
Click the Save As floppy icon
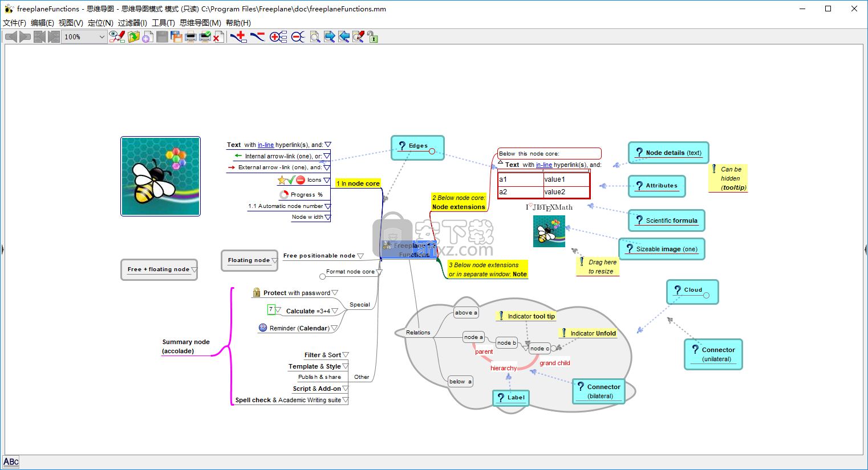[177, 37]
